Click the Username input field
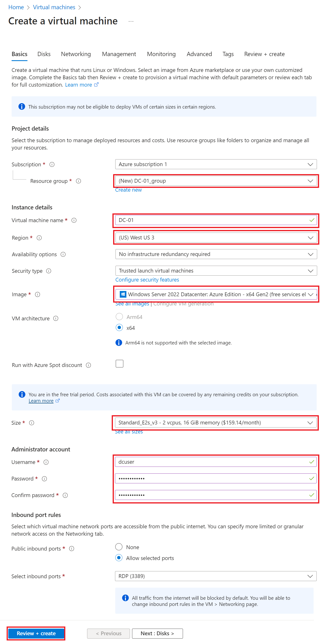The width and height of the screenshot is (320, 644). coord(215,462)
